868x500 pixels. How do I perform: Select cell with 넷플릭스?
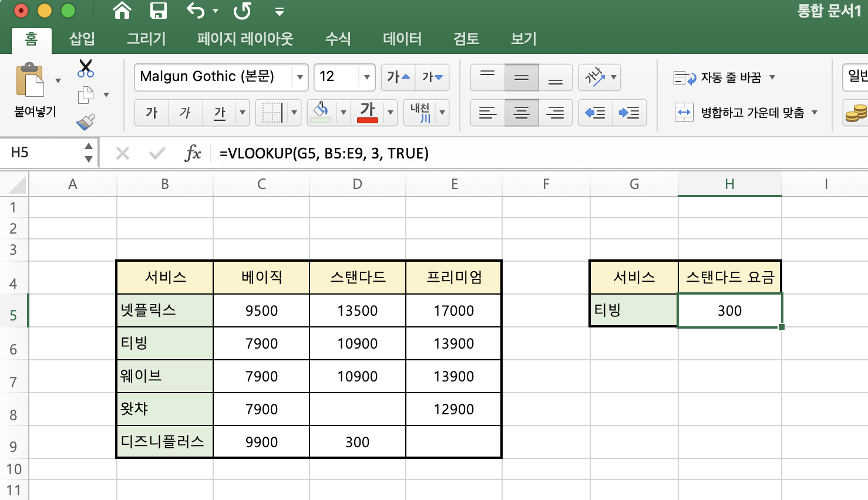(165, 310)
